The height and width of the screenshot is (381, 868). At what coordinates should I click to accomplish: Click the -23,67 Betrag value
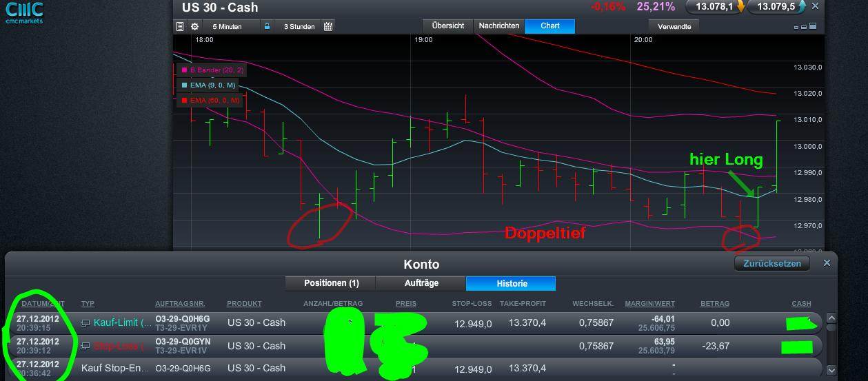coord(715,346)
